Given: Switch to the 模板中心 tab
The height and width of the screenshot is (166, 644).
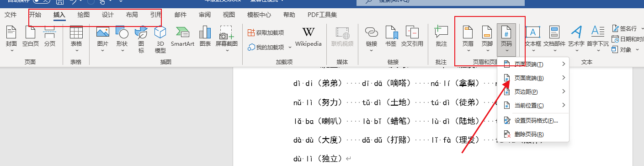Looking at the screenshot, I should (x=259, y=15).
